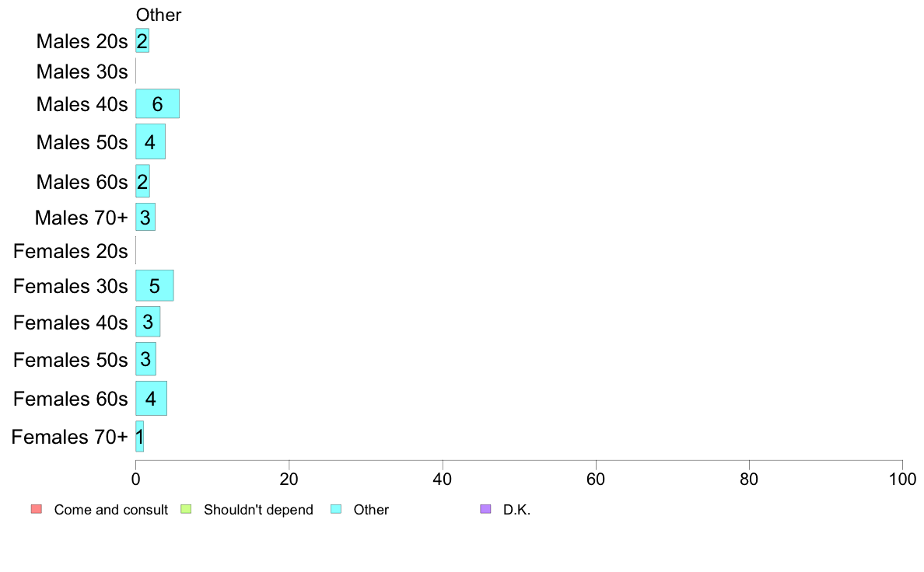This screenshot has height=572, width=924.
Task: Click the Females 70+ bar showing 1
Action: (140, 437)
